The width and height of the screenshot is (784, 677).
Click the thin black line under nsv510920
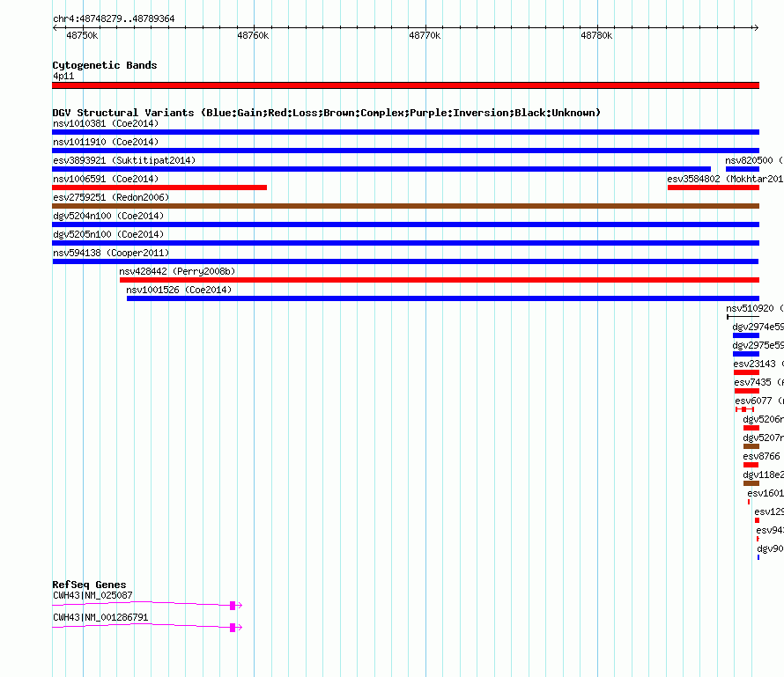[x=743, y=317]
